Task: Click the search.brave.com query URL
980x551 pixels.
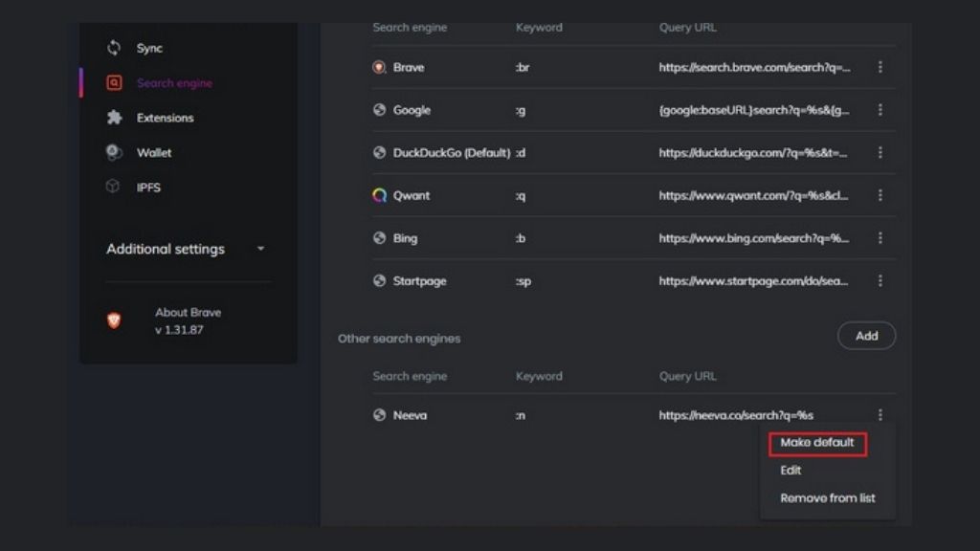Action: 754,67
